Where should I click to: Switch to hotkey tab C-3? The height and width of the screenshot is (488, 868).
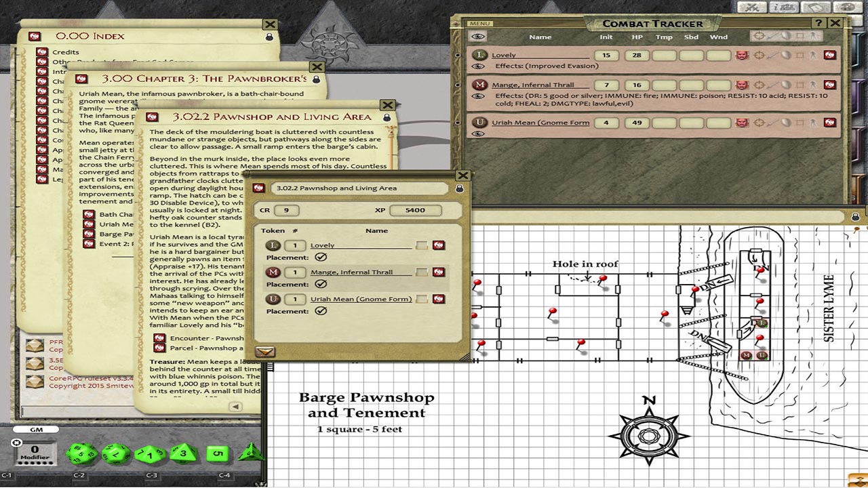click(x=152, y=475)
